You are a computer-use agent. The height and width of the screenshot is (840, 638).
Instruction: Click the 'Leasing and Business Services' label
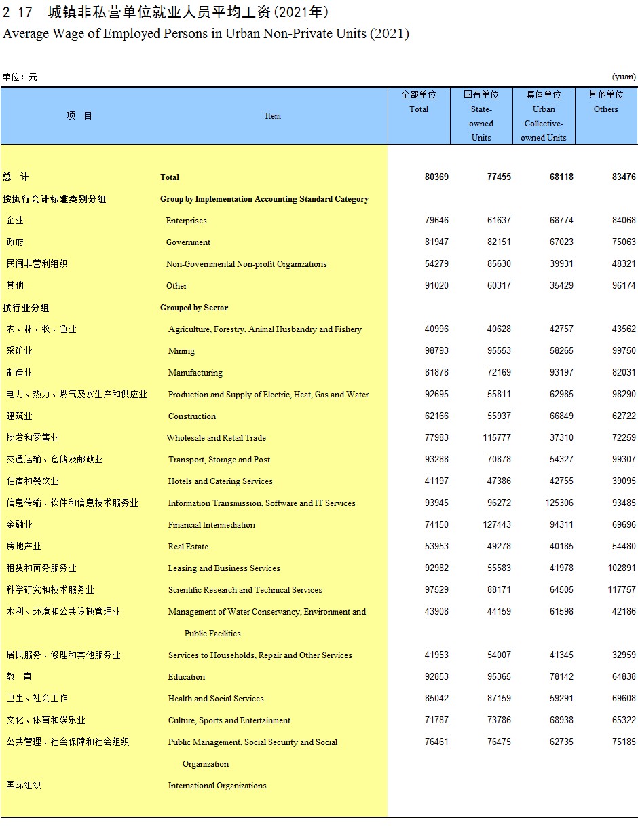(x=223, y=568)
